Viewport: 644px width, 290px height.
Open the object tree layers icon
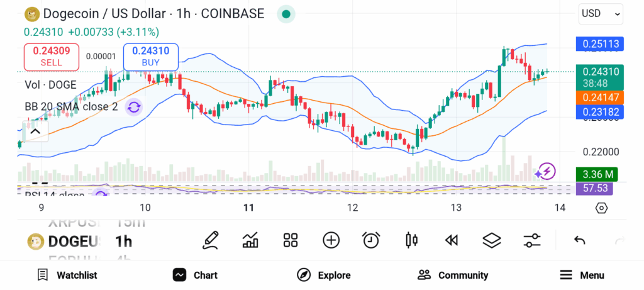[x=491, y=240]
